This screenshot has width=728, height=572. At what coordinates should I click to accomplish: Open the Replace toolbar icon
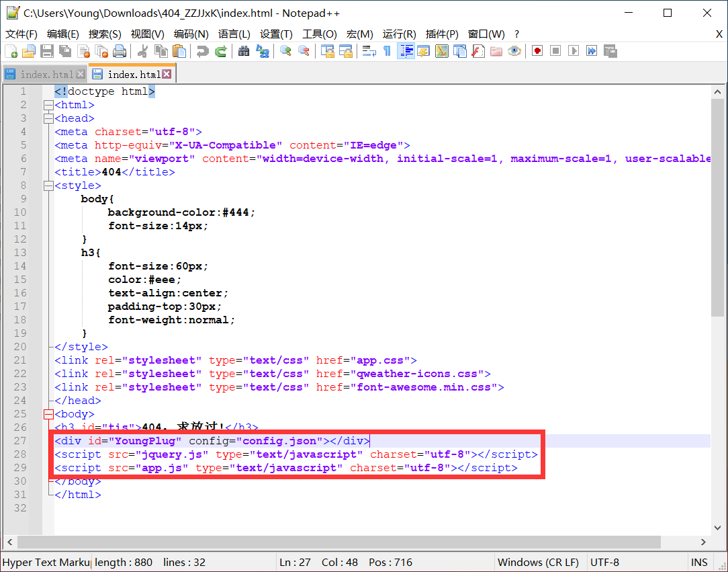[x=263, y=51]
